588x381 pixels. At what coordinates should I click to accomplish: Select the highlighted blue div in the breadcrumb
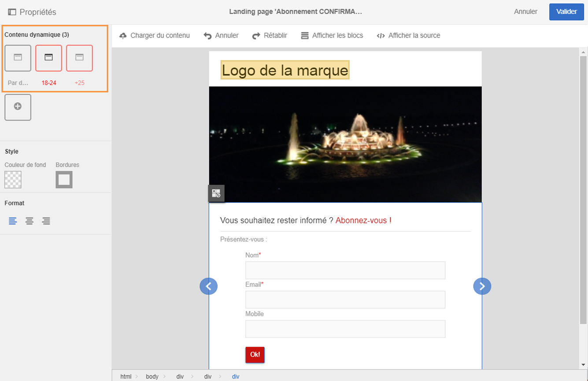pos(236,377)
